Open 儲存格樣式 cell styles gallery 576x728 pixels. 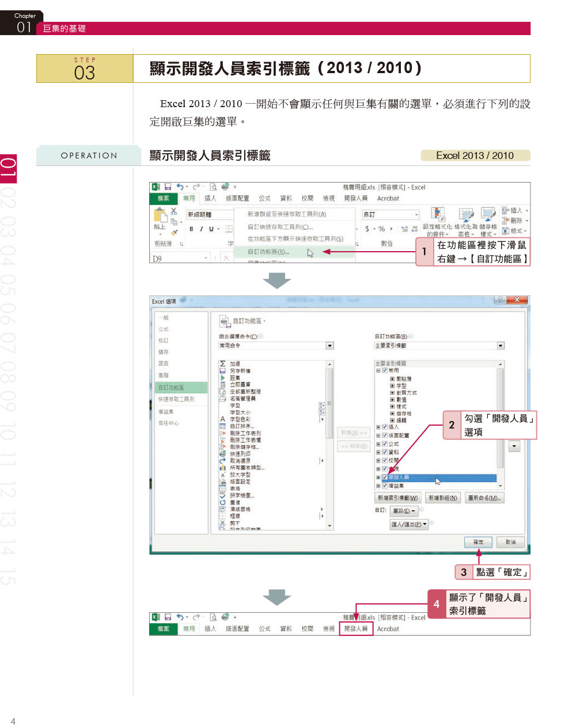pyautogui.click(x=488, y=222)
